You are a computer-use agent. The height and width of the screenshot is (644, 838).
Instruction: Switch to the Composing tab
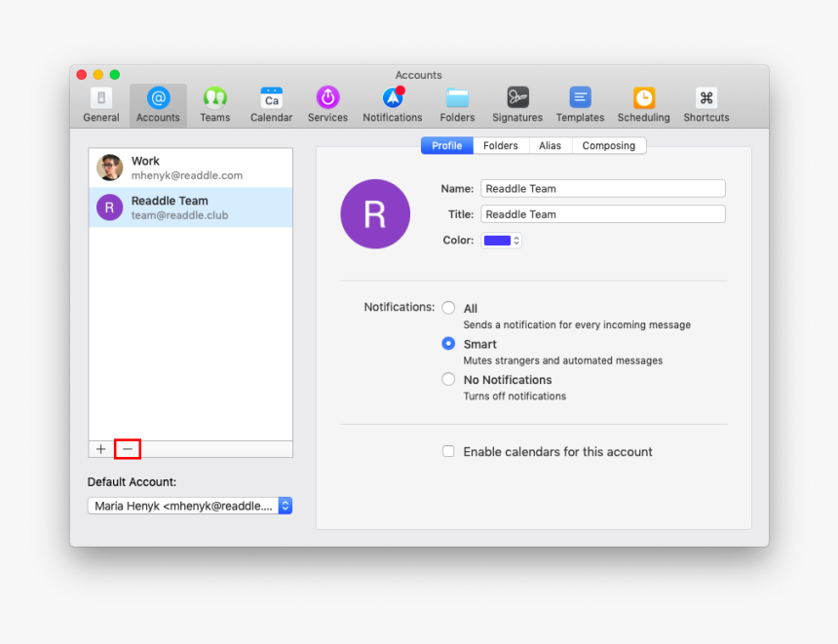click(x=609, y=145)
